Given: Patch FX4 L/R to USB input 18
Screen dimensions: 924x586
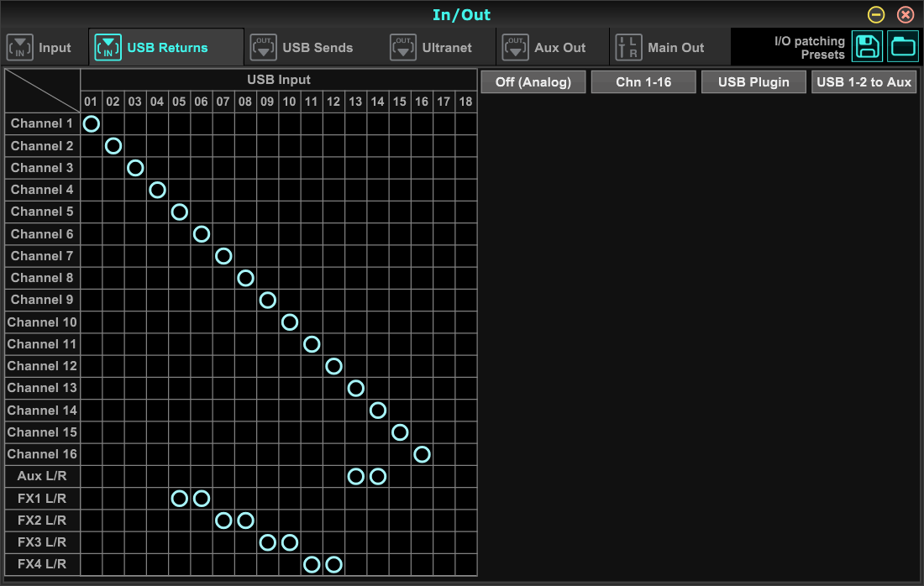Looking at the screenshot, I should point(465,564).
